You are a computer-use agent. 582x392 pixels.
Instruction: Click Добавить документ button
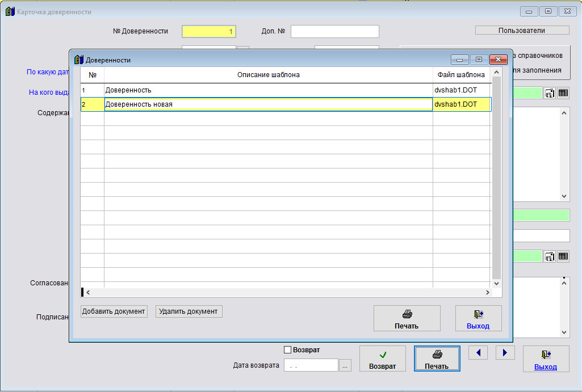click(x=114, y=311)
